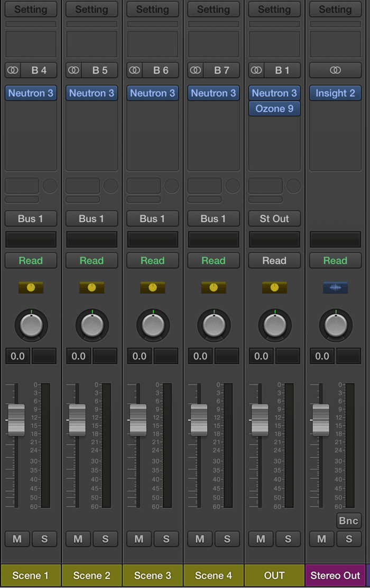Open the Neutron 3 plug-in on Scene 4
Screen dimensions: 370x588
point(214,93)
